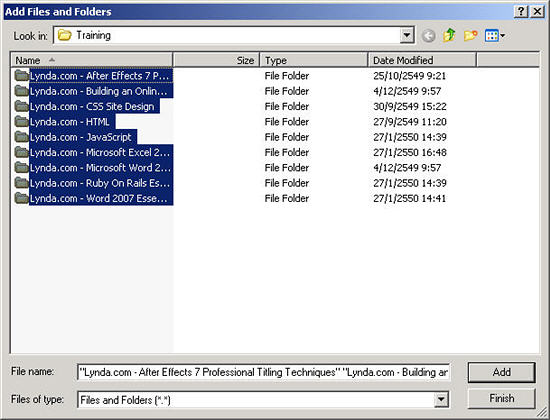Click folder icon of CSS Site Design row

pyautogui.click(x=22, y=106)
